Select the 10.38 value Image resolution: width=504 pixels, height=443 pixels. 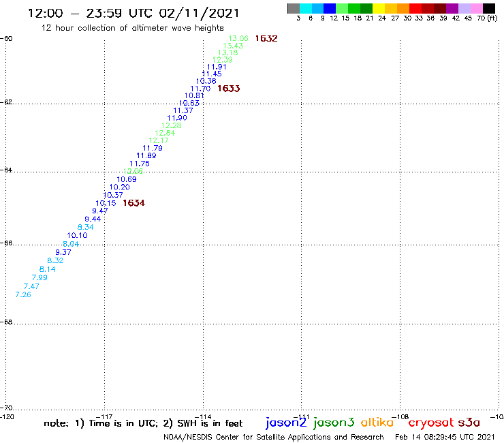[x=206, y=81]
